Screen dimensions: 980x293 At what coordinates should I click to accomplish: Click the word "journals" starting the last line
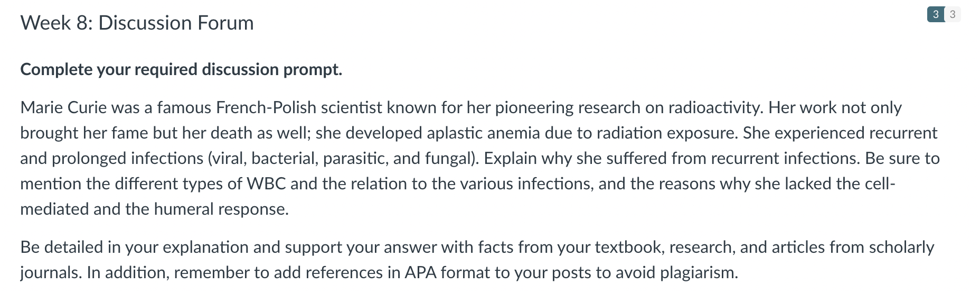point(50,272)
